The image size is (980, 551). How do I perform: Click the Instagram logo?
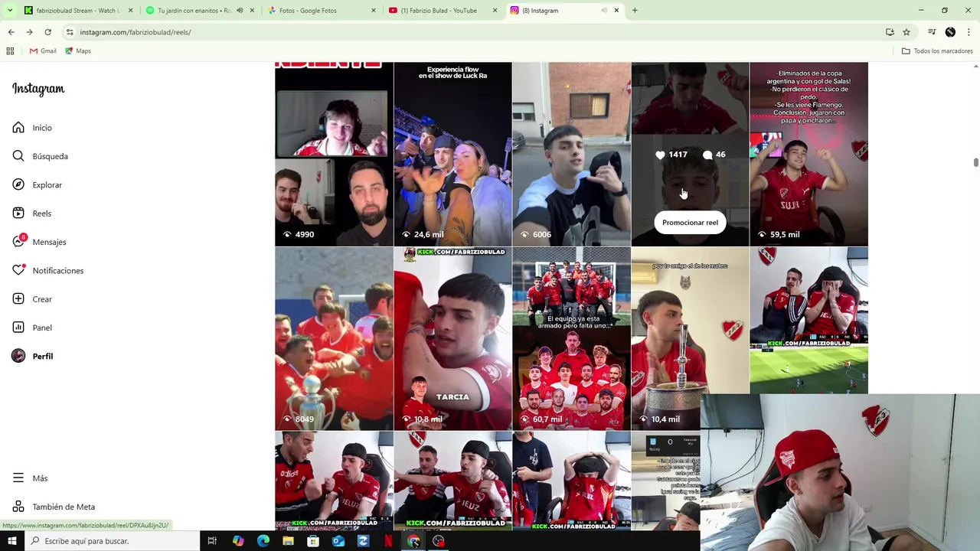click(x=38, y=89)
